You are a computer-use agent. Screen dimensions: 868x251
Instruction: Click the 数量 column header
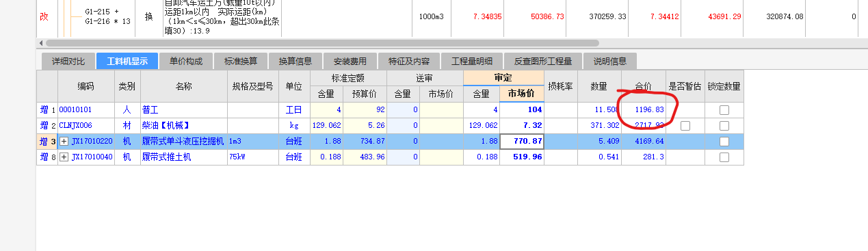599,86
